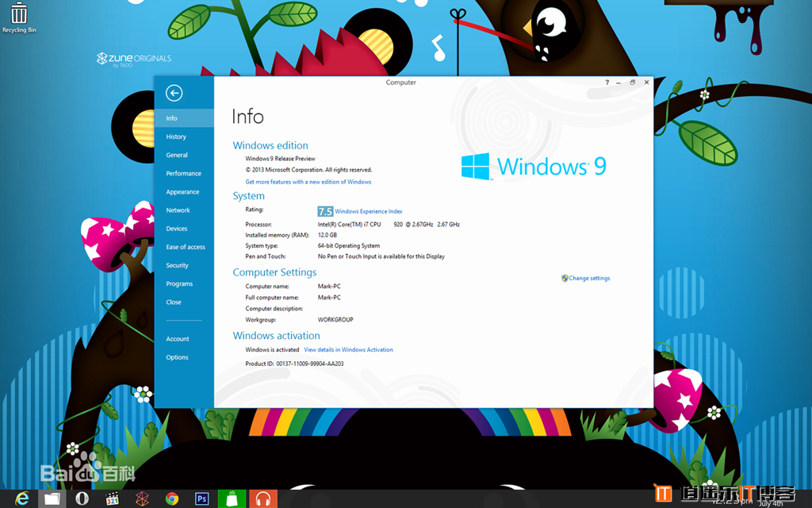Go to Ease of access
The image size is (812, 508).
point(184,247)
